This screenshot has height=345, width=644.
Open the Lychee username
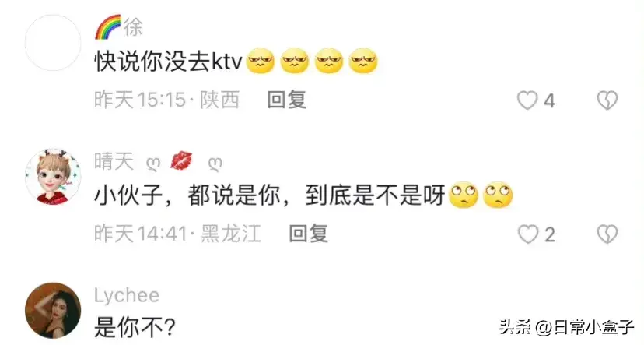[127, 295]
